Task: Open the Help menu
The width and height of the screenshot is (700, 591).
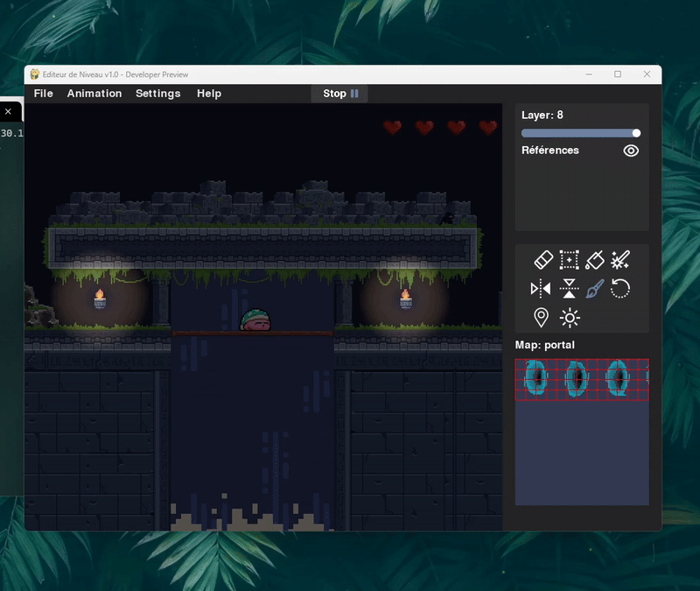Action: tap(209, 94)
